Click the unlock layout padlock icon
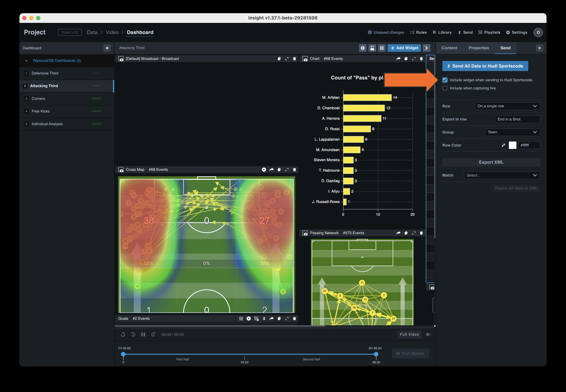 (x=372, y=48)
